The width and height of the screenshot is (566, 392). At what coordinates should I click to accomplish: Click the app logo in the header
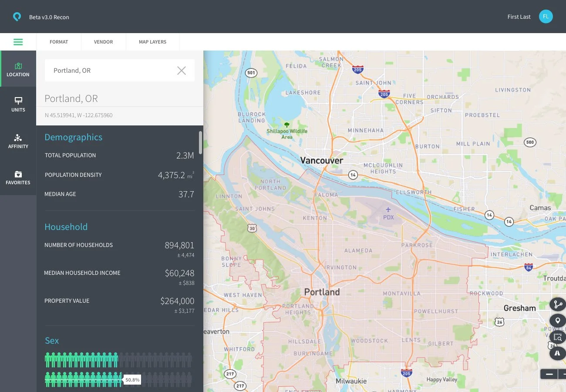[17, 17]
